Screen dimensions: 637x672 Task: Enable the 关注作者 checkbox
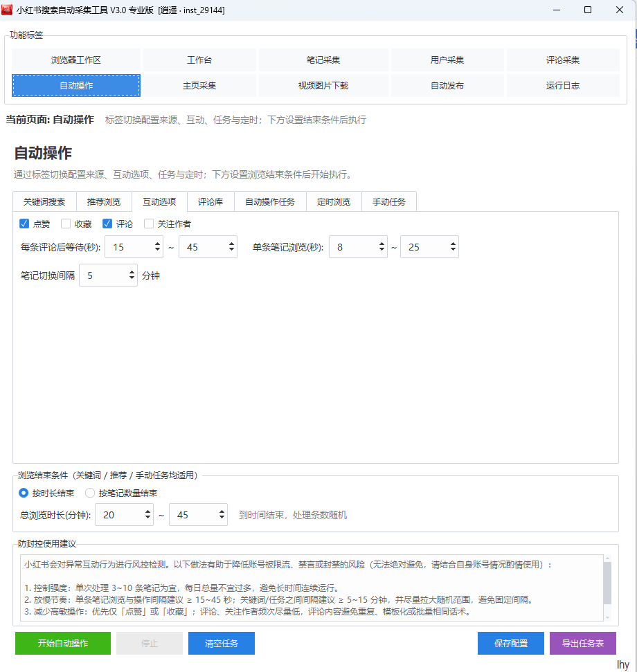click(149, 224)
